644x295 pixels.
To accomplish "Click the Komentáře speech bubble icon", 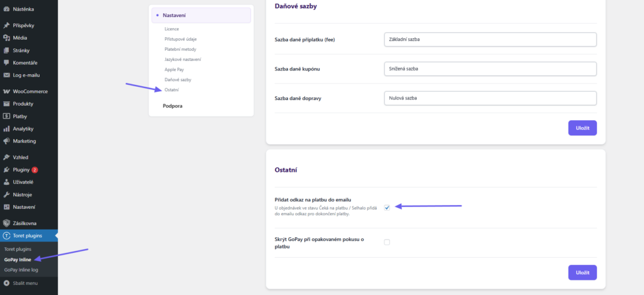I will click(6, 63).
